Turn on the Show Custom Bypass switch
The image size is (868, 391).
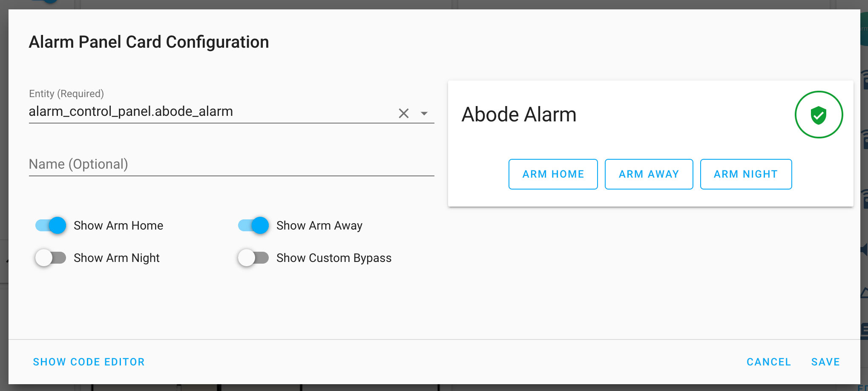coord(253,258)
